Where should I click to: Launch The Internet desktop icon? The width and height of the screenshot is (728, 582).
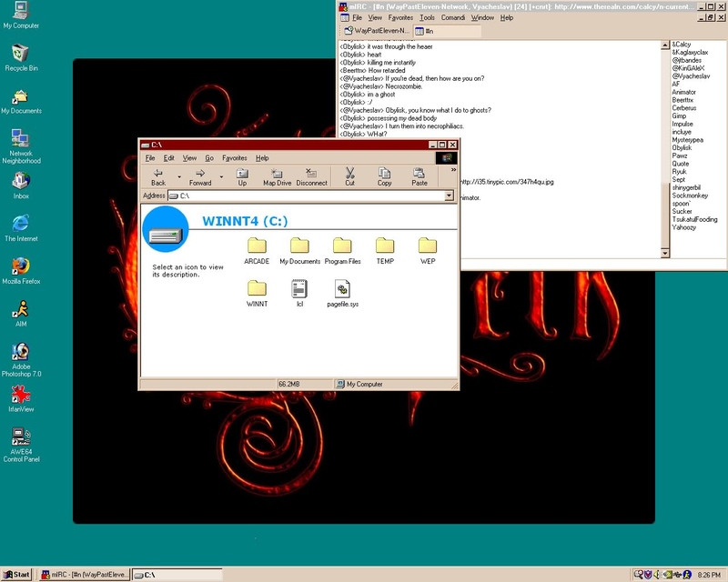[21, 228]
